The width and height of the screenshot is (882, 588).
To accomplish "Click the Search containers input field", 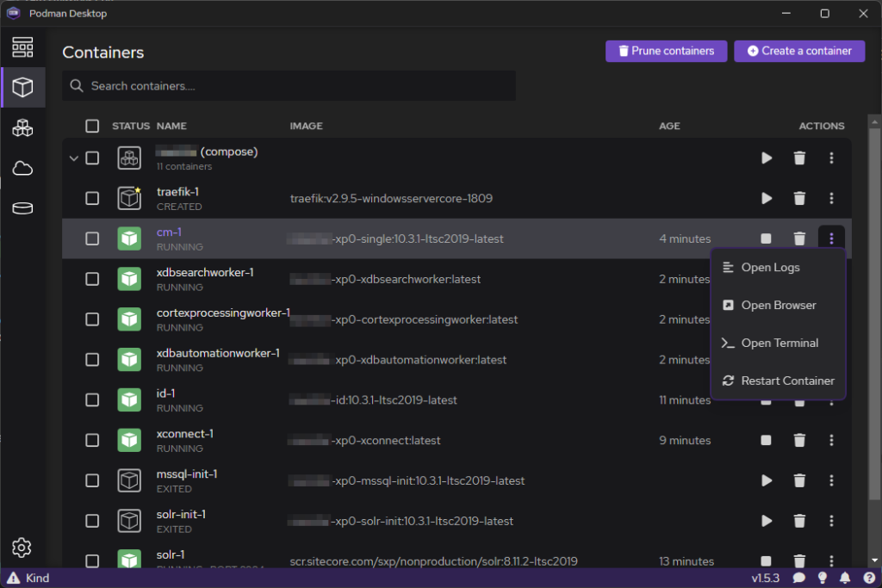I will 289,86.
